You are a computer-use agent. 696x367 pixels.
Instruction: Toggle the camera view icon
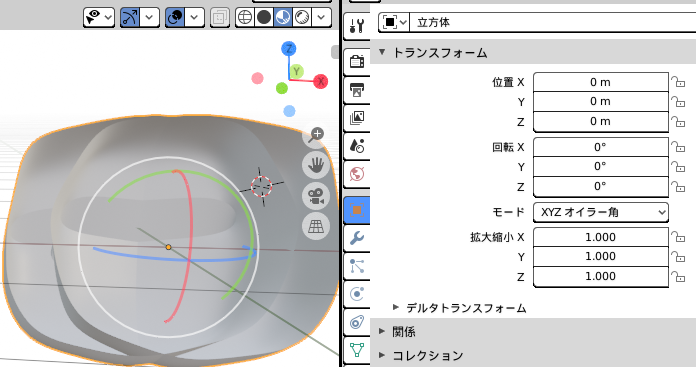(x=316, y=196)
